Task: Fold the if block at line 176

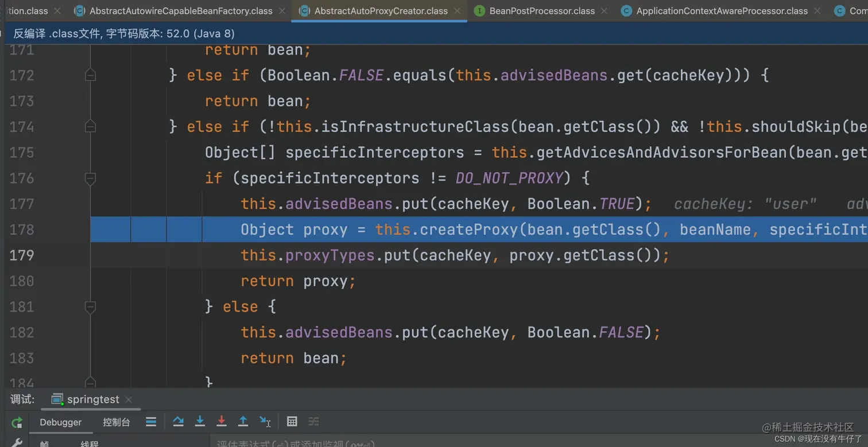Action: coord(90,178)
